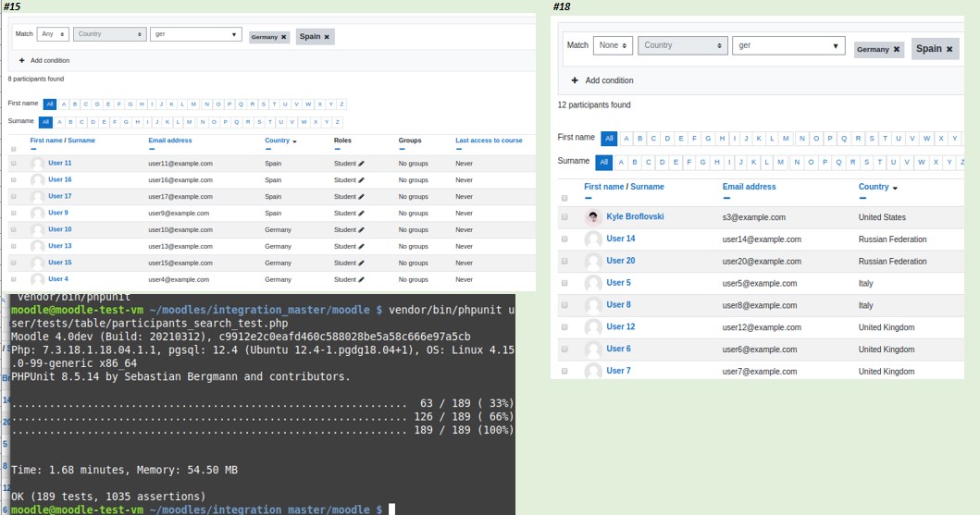
Task: Hide First name column in #15 table
Action: click(x=33, y=149)
